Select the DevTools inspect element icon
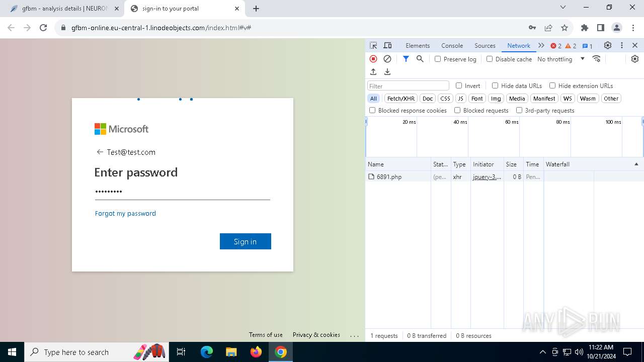The image size is (644, 362). pos(373,45)
